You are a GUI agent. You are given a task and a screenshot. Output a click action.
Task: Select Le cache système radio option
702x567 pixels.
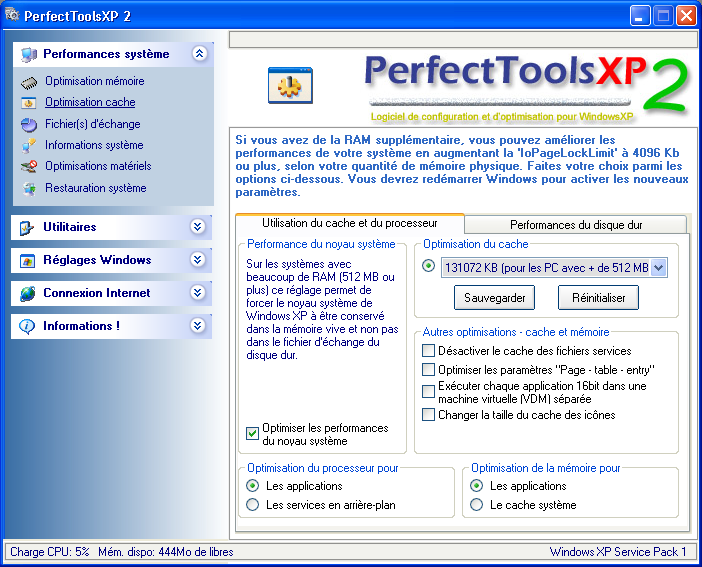476,505
